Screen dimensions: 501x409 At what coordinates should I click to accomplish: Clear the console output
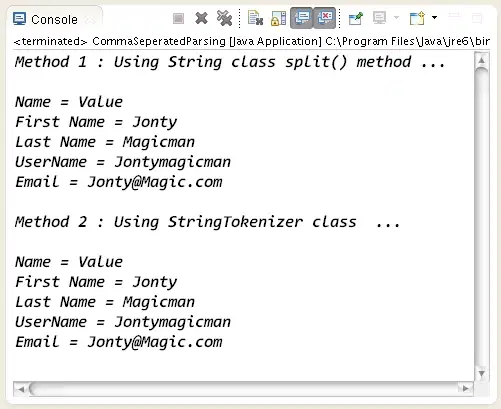pyautogui.click(x=256, y=18)
